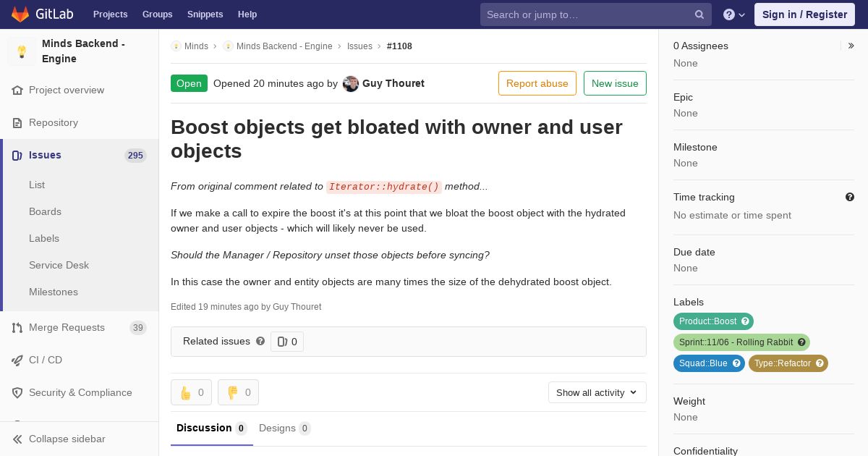This screenshot has height=456, width=868.
Task: Give a thumbs up reaction
Action: click(x=192, y=392)
